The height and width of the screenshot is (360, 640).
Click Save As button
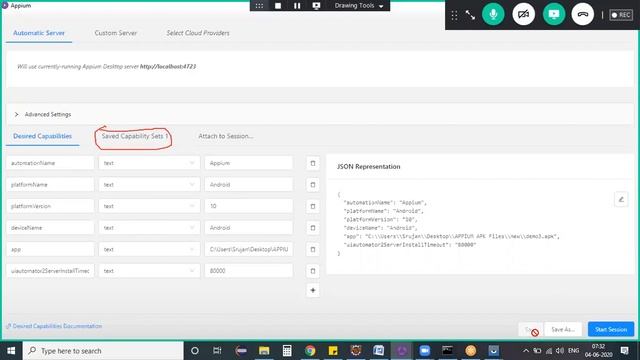click(x=563, y=329)
